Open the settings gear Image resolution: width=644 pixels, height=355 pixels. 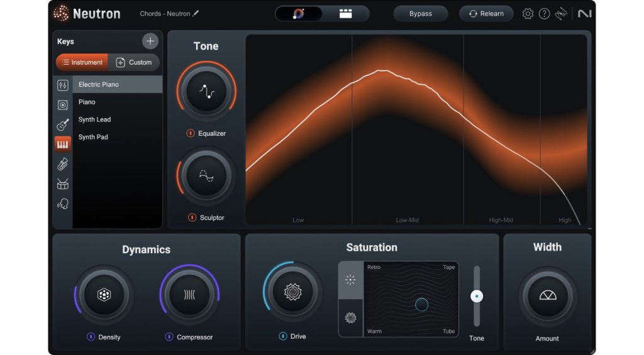(528, 14)
